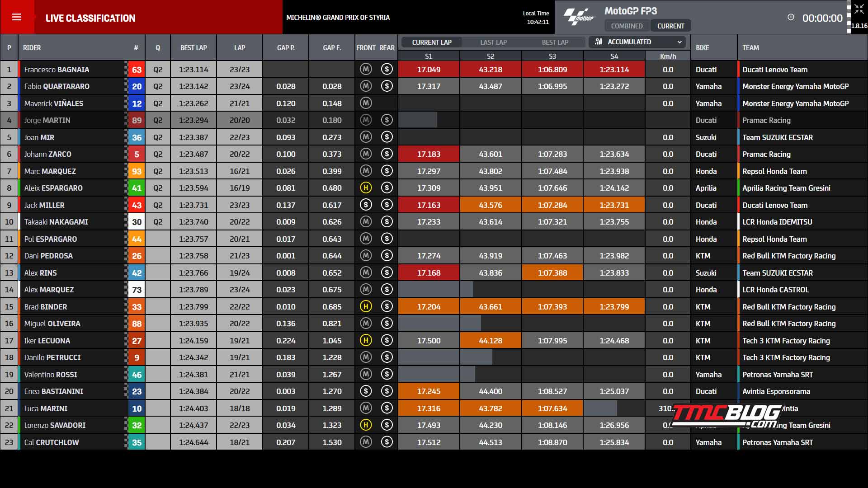868x488 pixels.
Task: Click Bagnaia's rear soft tyre icon
Action: pos(387,69)
